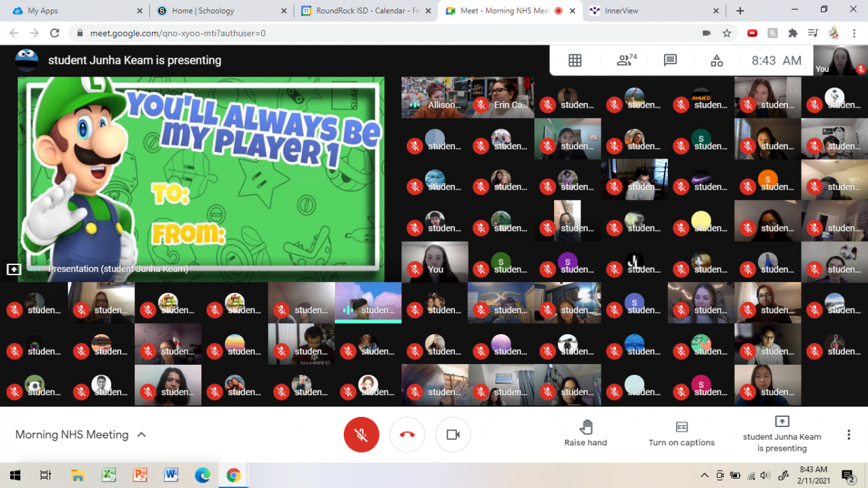This screenshot has height=488, width=868.
Task: Open the battery status tray icon
Action: (x=736, y=475)
